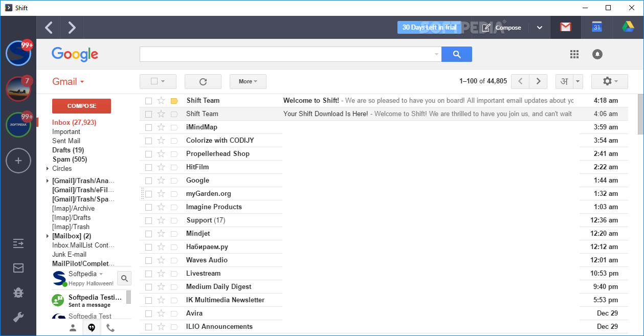
Task: Switch to the Softpedia account avatar
Action: pos(18,125)
